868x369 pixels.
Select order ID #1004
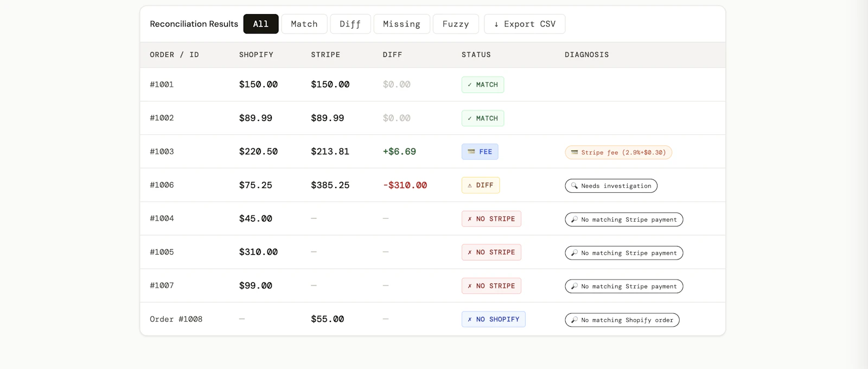coord(162,219)
